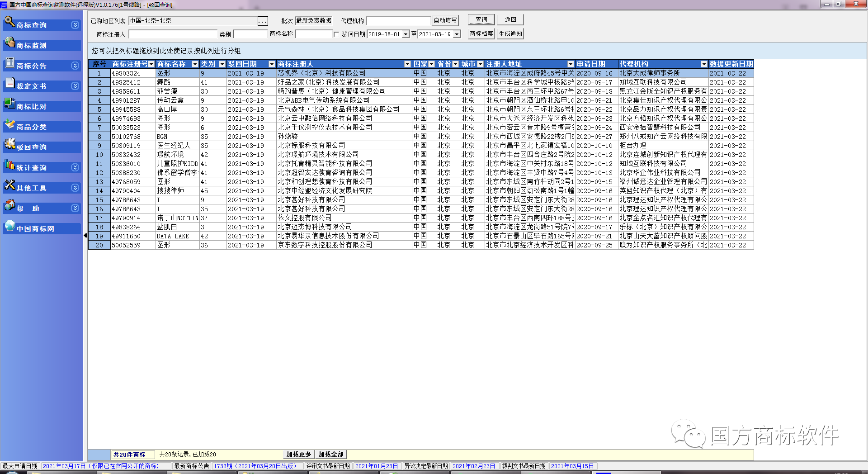Open the 省份 column filter dropdown
868x474 pixels.
click(x=456, y=64)
